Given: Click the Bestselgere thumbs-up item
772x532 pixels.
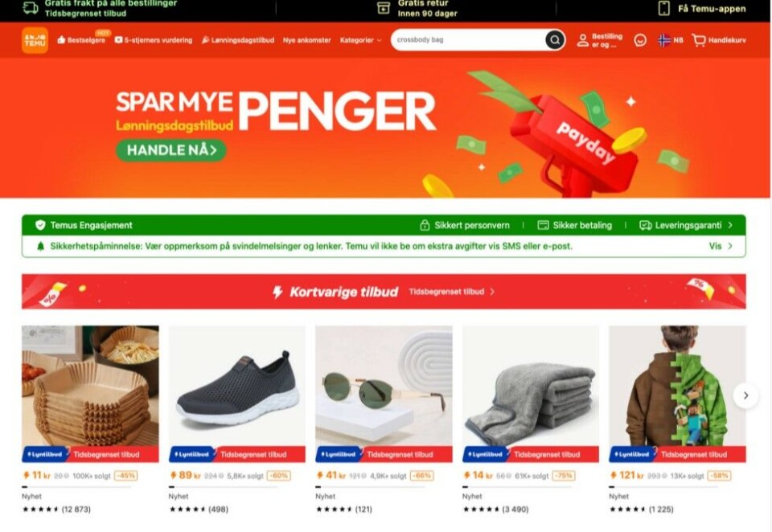Looking at the screenshot, I should click(x=81, y=40).
